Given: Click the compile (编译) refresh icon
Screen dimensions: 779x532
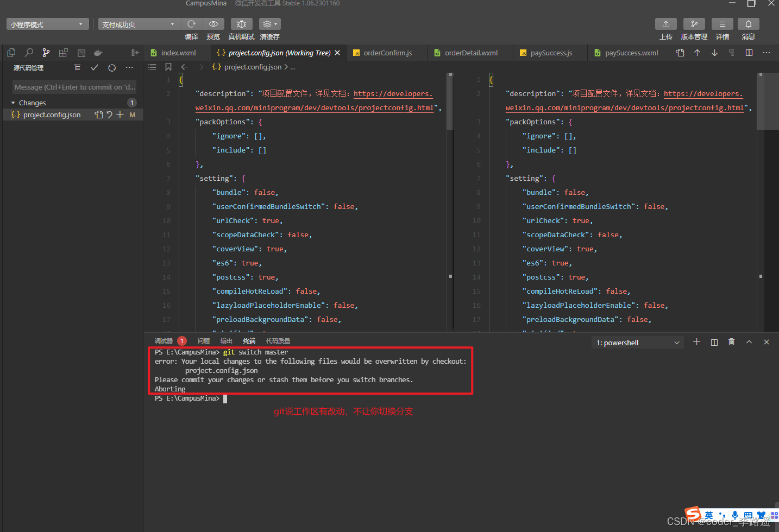Looking at the screenshot, I should (191, 24).
